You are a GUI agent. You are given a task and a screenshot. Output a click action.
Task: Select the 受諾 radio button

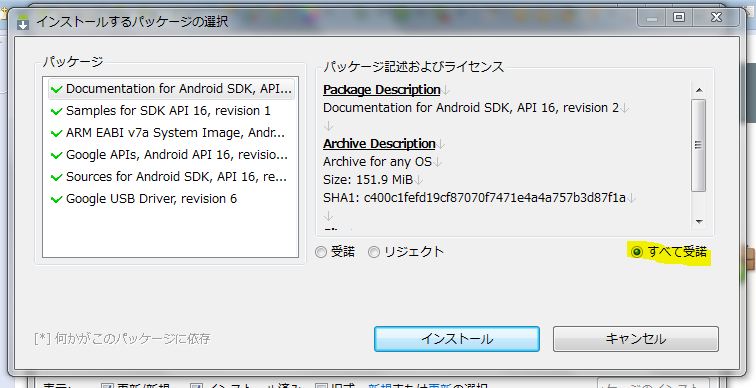[321, 252]
